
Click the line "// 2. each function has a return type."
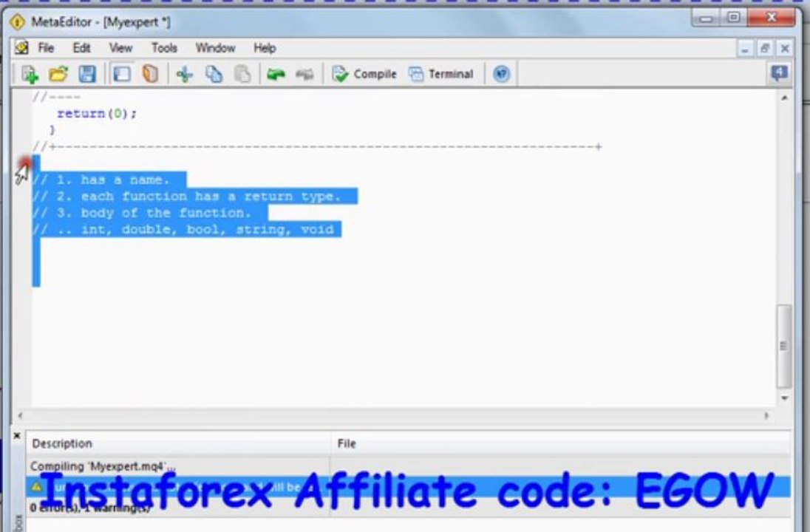click(186, 197)
